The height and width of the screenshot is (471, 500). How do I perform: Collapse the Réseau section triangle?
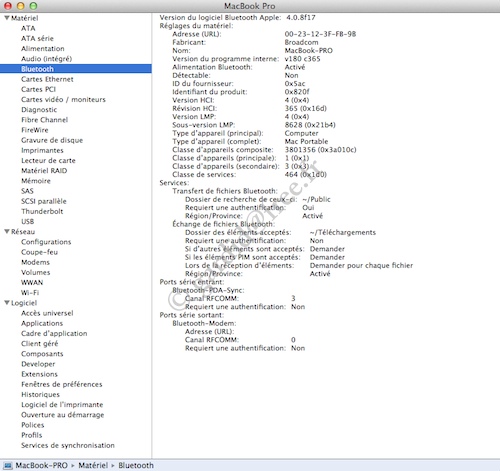(x=7, y=231)
